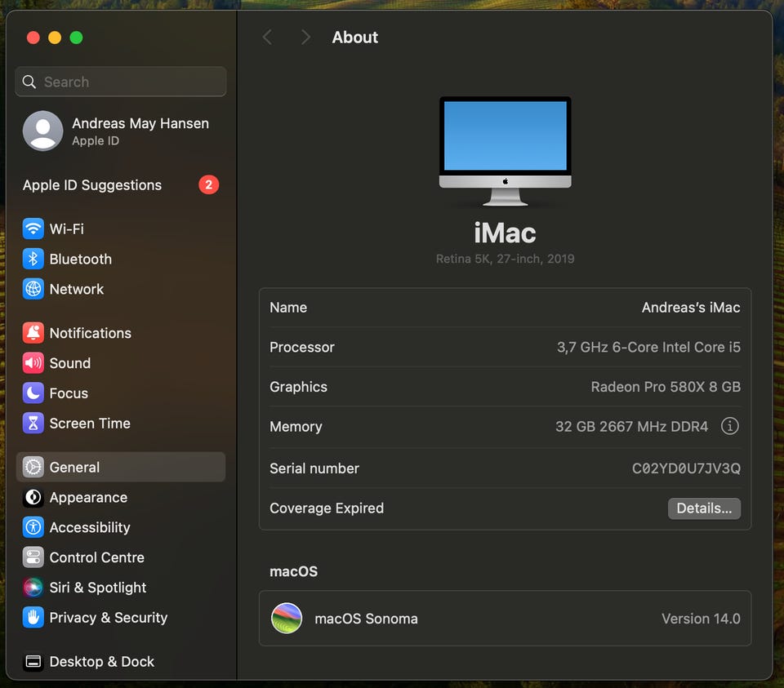Select the Network globe icon

tap(33, 289)
